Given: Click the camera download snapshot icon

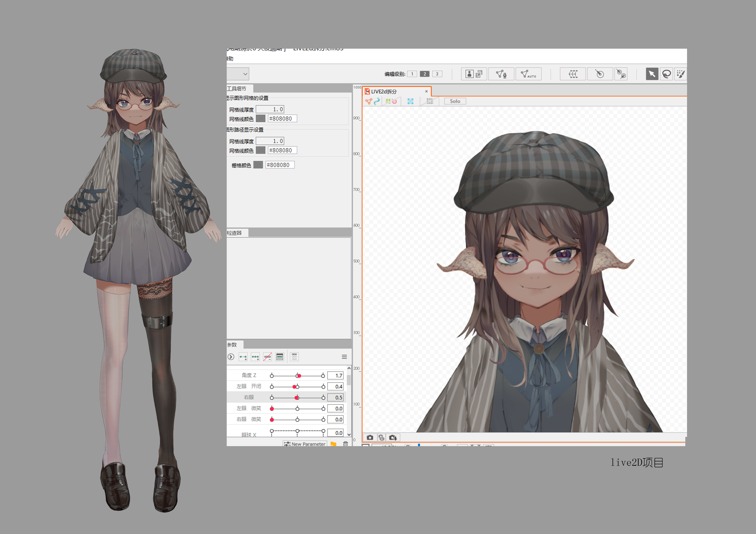Looking at the screenshot, I should coord(393,438).
